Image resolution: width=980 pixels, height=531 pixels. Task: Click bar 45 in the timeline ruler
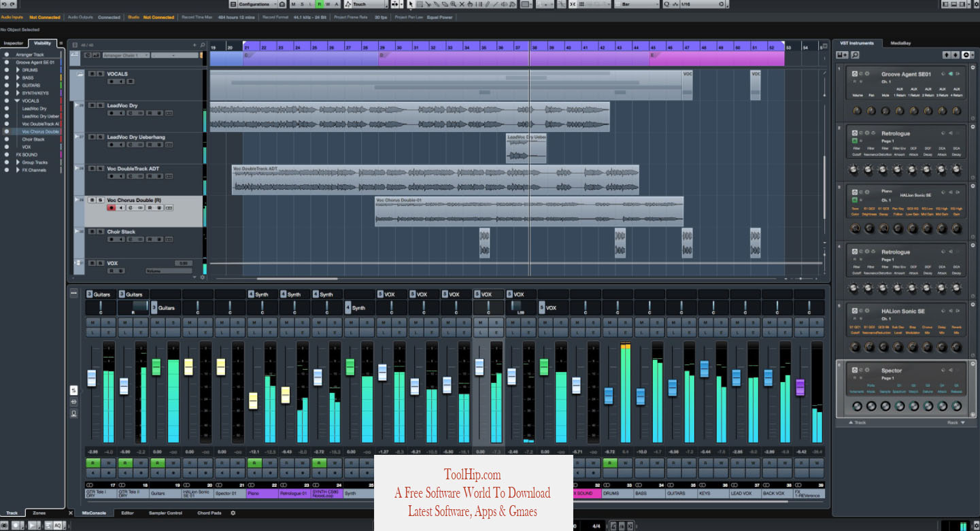[x=653, y=48]
